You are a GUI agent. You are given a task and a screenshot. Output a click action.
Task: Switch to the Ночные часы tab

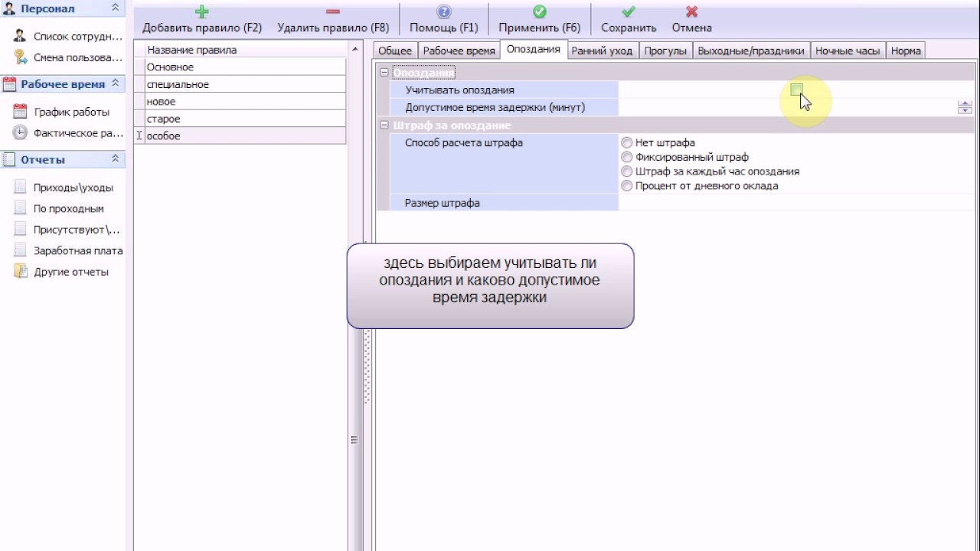pos(848,51)
